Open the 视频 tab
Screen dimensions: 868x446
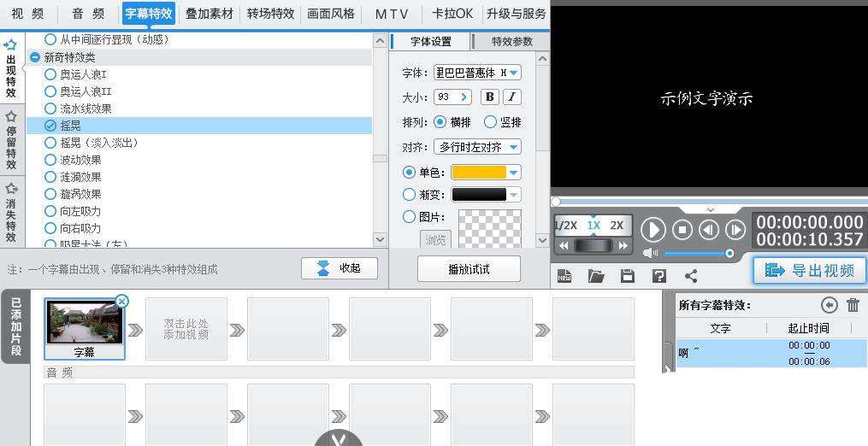(27, 14)
